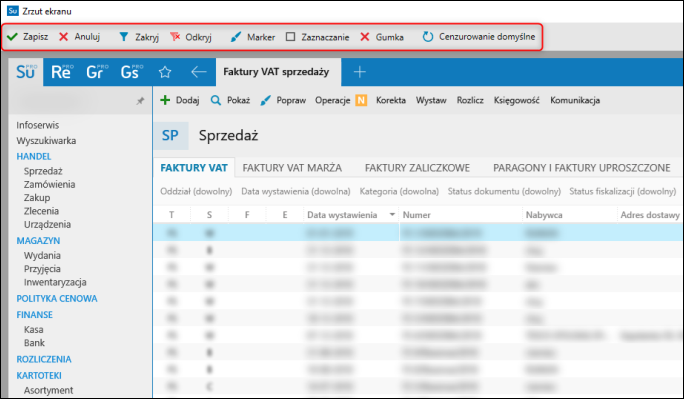Switch to FAKTURY VAT tab

[194, 168]
